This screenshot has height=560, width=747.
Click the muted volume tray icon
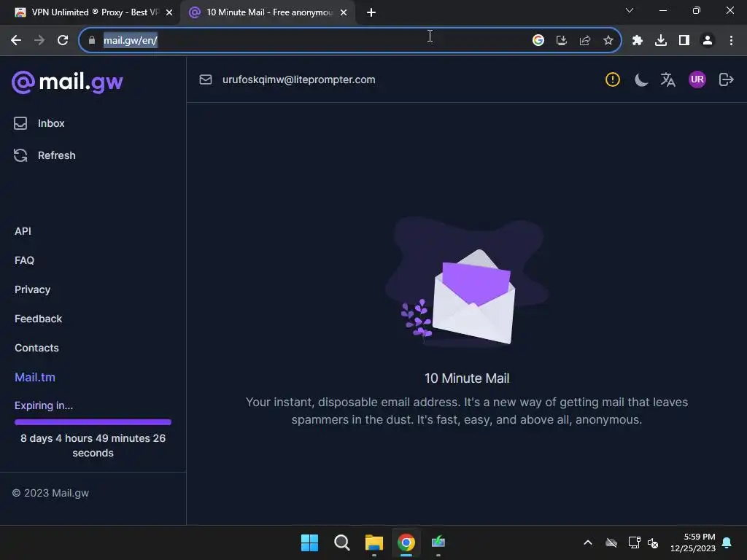coord(653,542)
